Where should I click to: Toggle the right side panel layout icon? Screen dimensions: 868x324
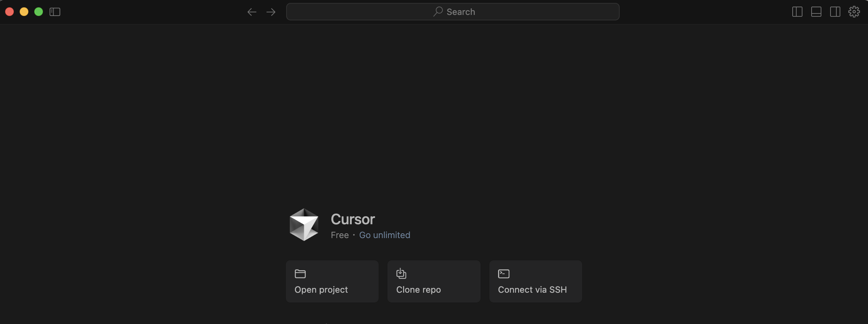(x=835, y=12)
